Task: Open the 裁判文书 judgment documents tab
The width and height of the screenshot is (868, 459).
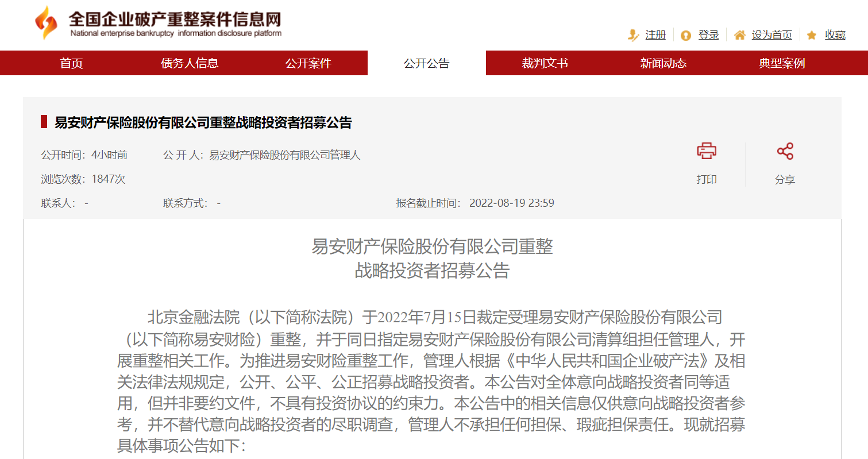Action: coord(545,63)
